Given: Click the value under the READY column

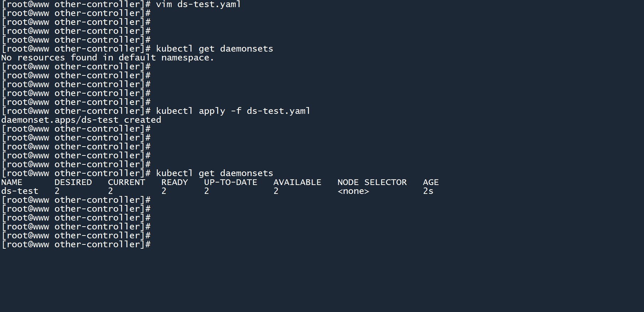Looking at the screenshot, I should point(164,191).
